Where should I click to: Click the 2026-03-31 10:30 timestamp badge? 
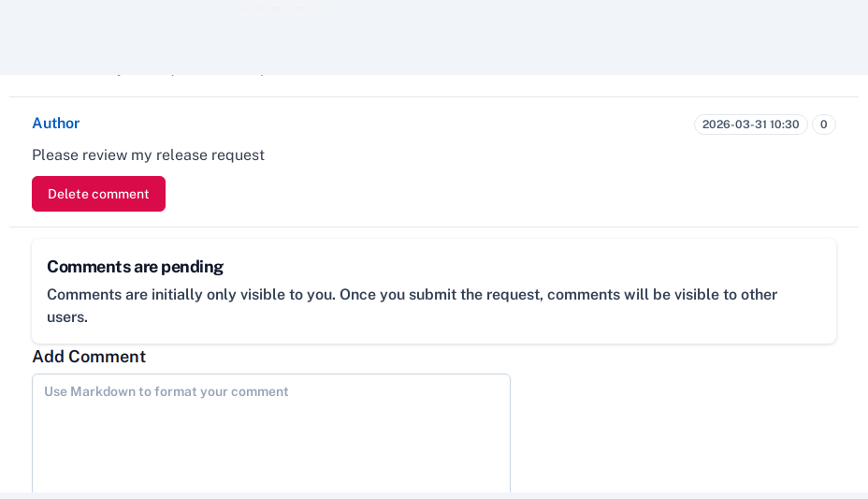750,125
